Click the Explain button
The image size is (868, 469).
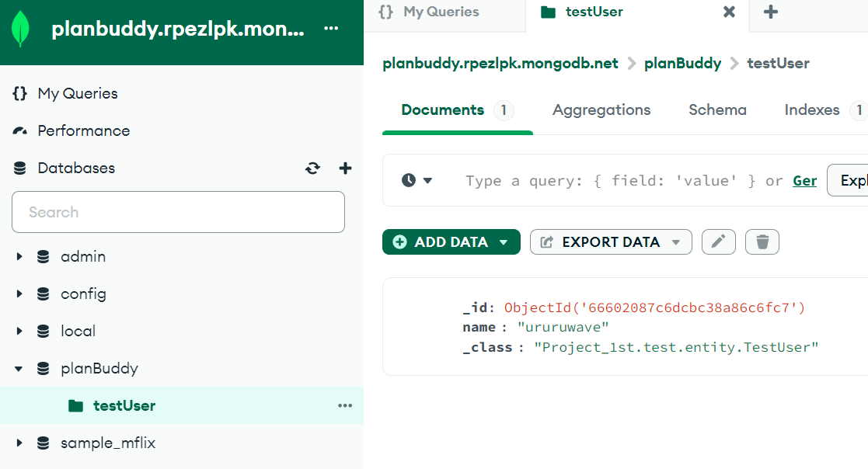coord(848,180)
